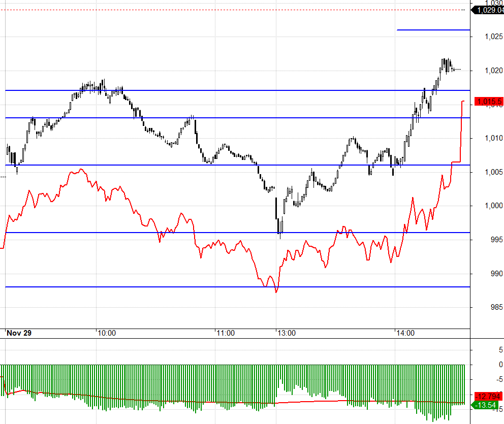Click the 10:00 time axis label

(x=106, y=334)
